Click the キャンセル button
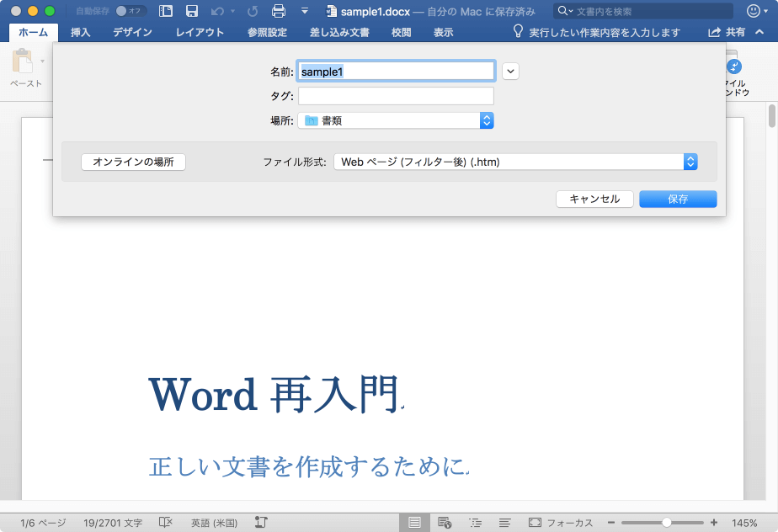 pos(594,199)
